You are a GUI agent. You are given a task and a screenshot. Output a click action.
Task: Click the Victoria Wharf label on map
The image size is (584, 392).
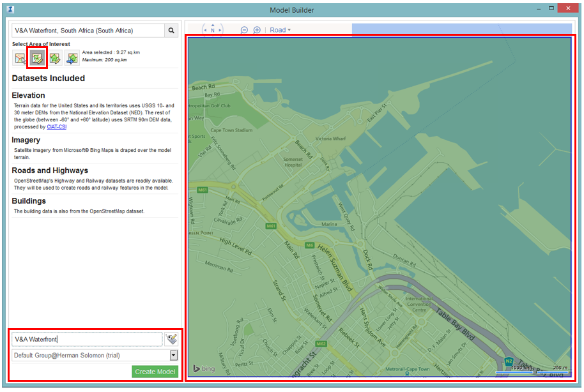[x=330, y=139]
